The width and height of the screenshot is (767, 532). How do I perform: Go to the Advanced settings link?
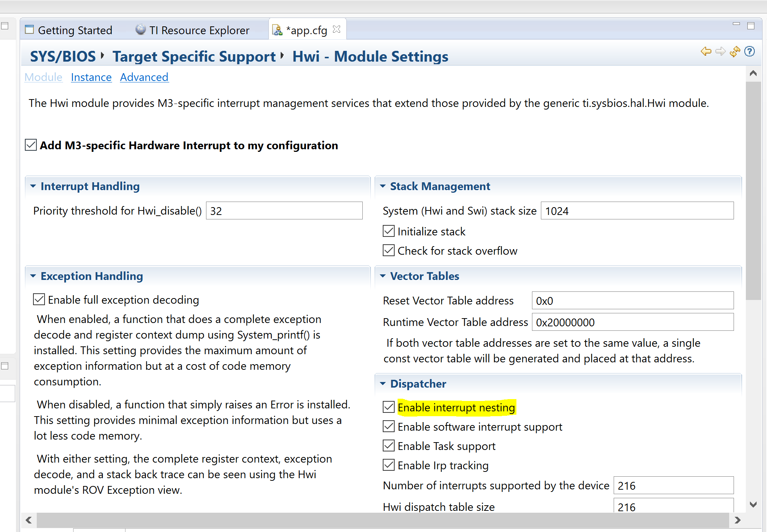(x=144, y=77)
